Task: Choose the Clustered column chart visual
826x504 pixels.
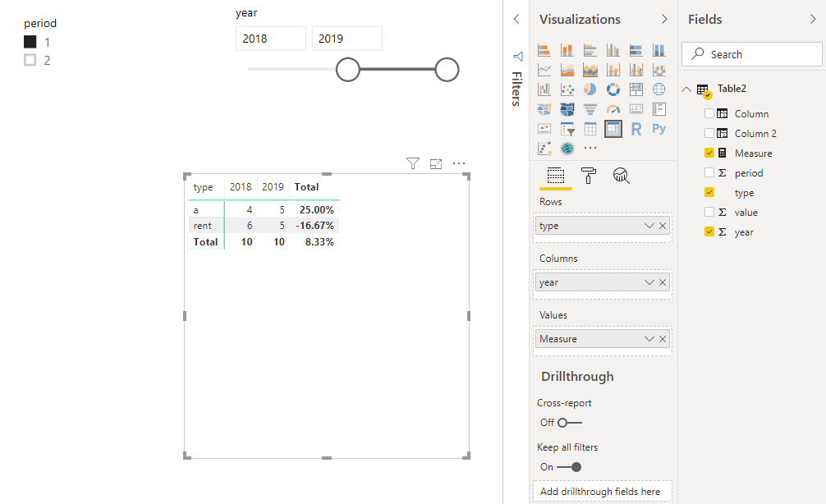Action: (613, 50)
